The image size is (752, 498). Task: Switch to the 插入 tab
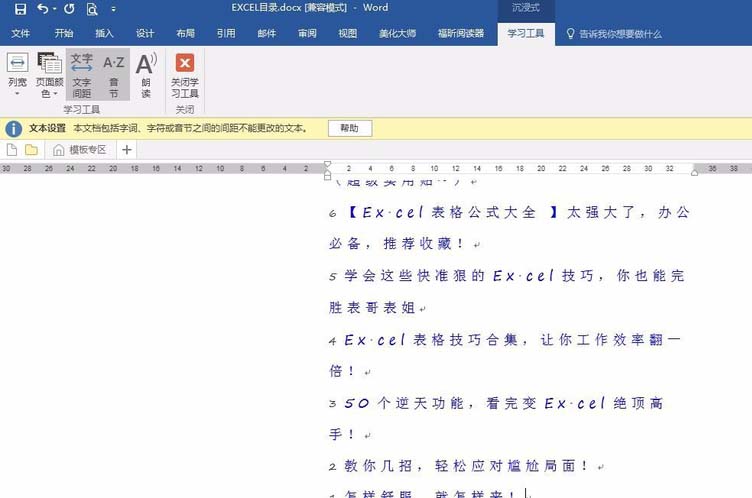point(104,34)
